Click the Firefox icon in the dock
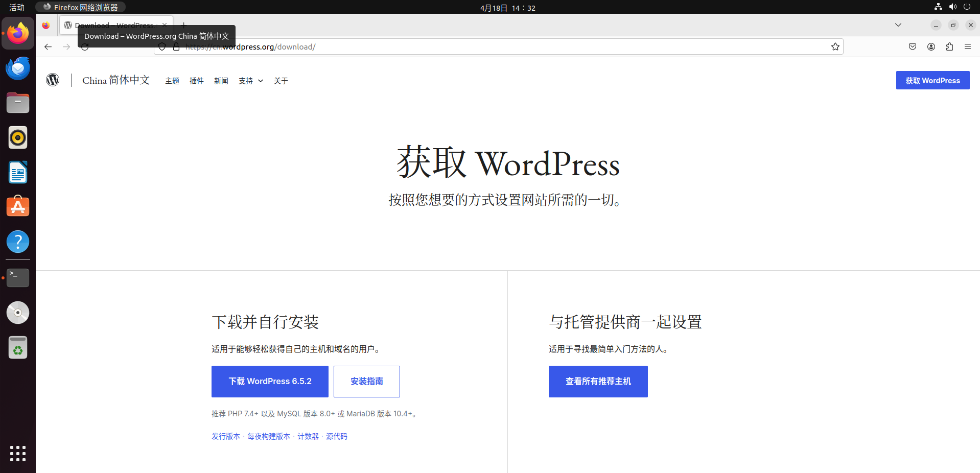 18,33
